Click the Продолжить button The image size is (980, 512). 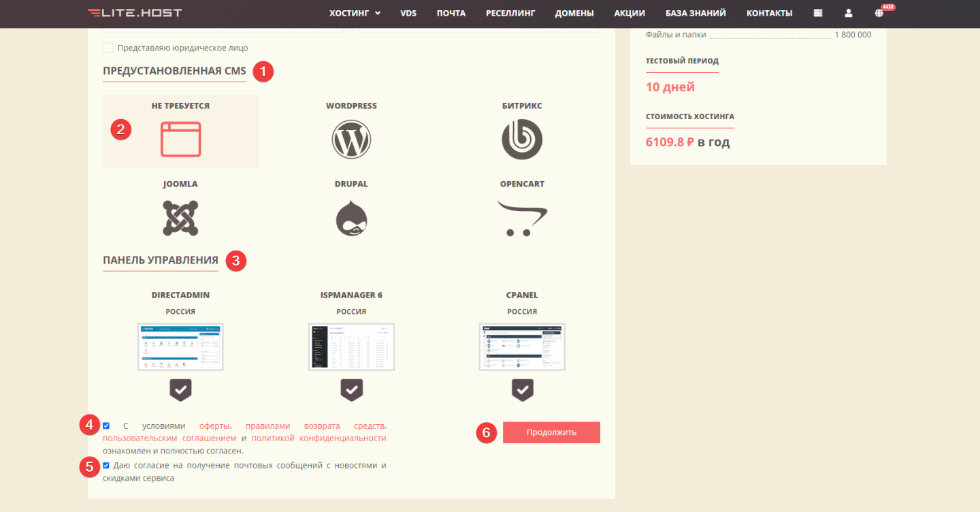551,432
